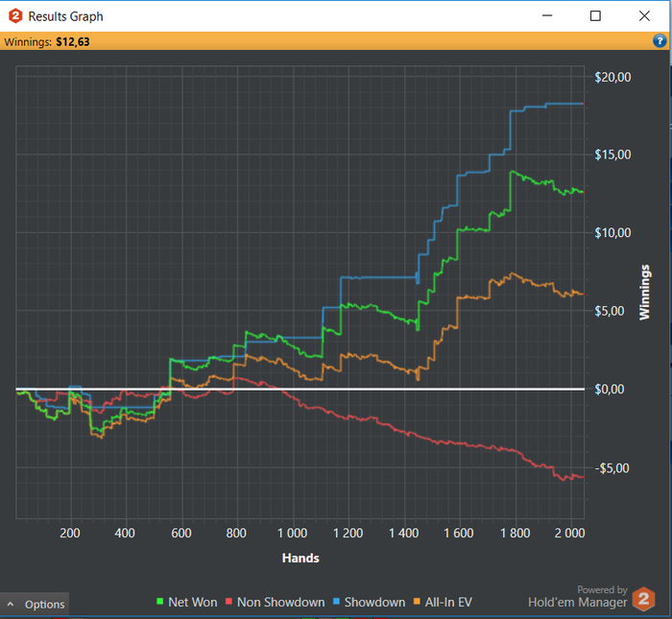
Task: Click the 400 hands axis label
Action: click(x=125, y=533)
